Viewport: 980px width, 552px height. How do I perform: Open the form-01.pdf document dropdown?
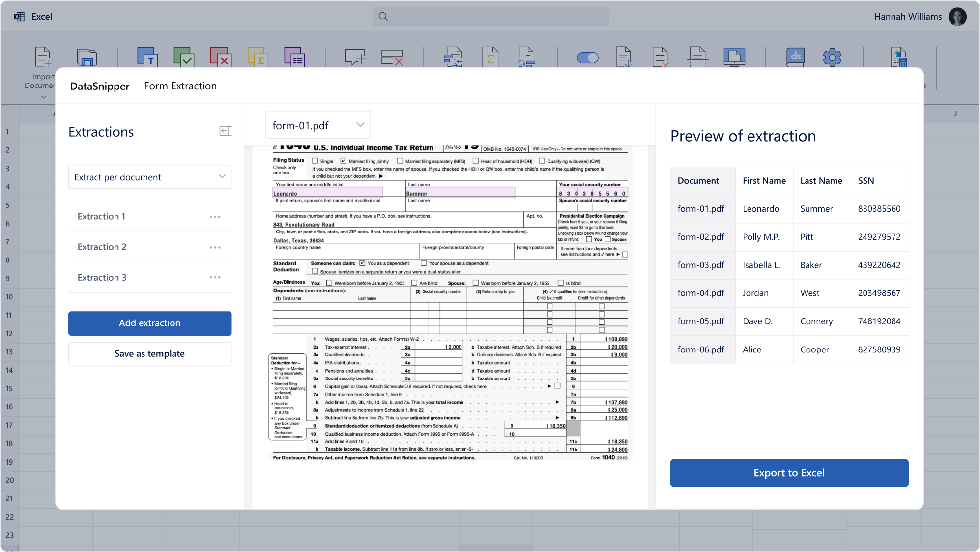point(317,125)
